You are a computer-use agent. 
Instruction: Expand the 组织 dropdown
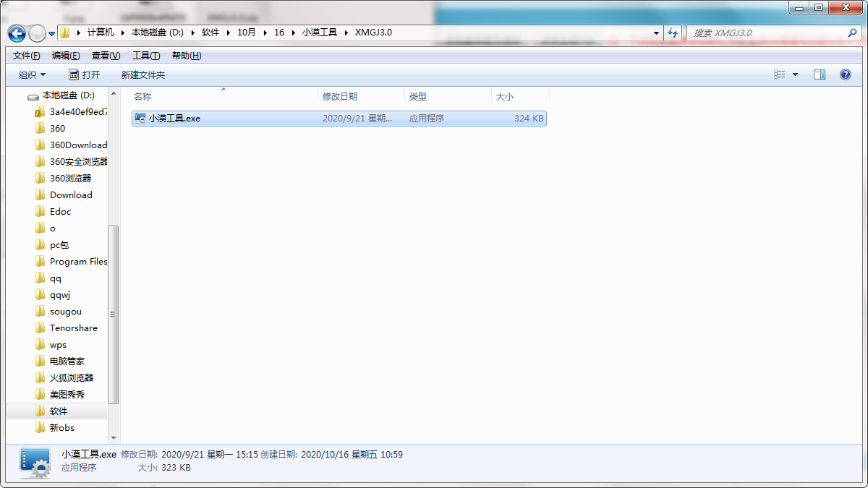click(32, 75)
